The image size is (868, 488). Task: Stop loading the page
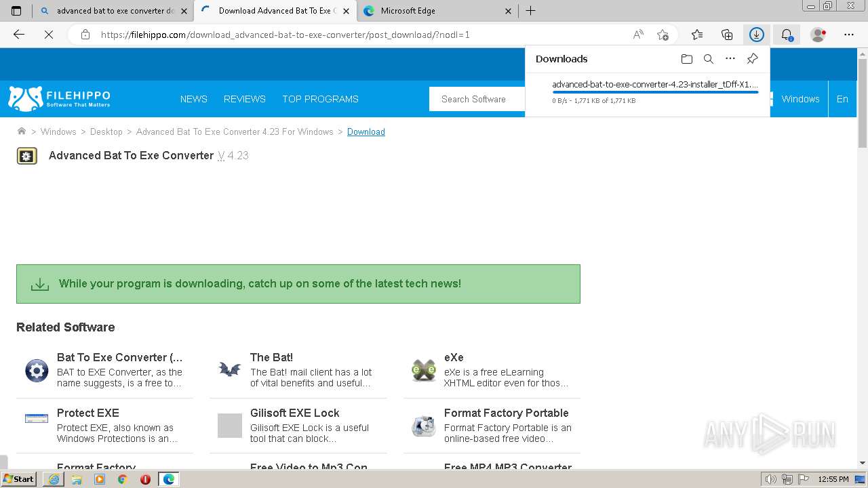(x=49, y=35)
